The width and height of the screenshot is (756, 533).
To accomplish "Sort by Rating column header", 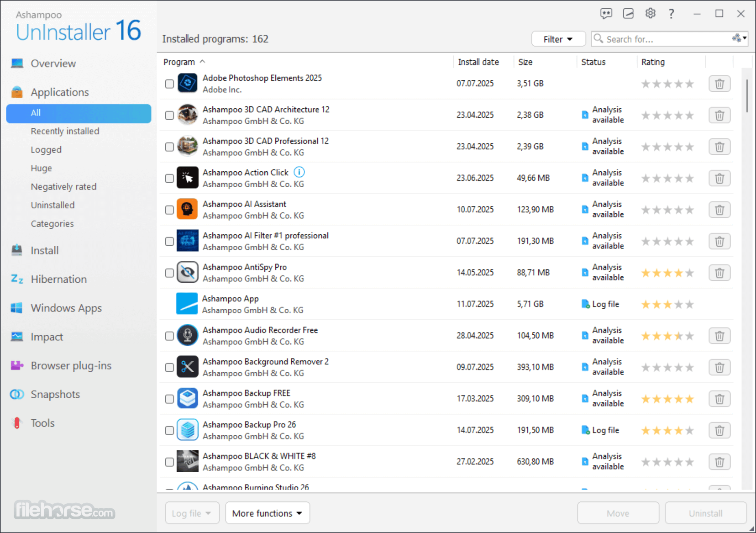I will pyautogui.click(x=653, y=62).
